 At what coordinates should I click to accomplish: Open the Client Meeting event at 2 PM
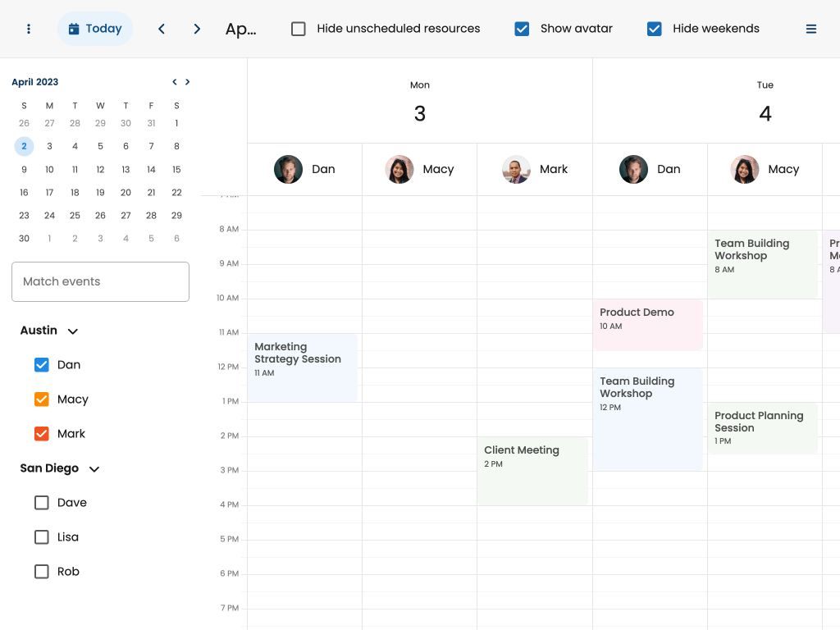click(x=532, y=470)
